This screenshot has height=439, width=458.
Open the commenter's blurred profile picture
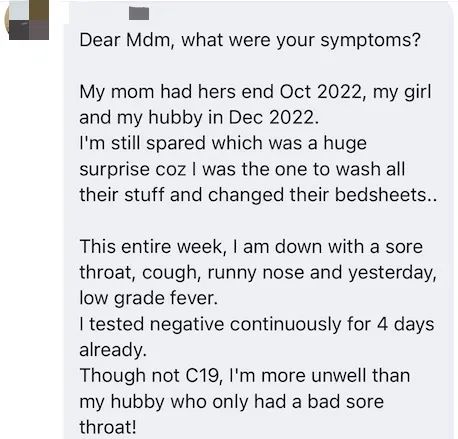coord(27,20)
